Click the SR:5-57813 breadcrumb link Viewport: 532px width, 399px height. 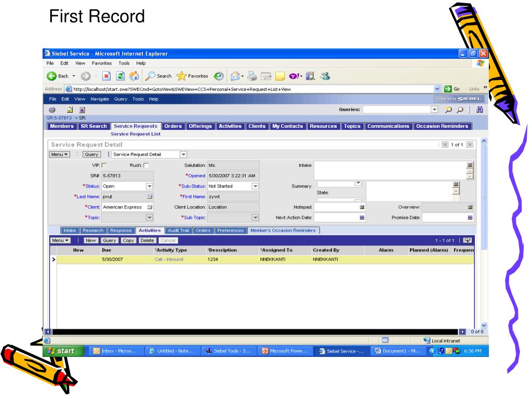[x=59, y=118]
